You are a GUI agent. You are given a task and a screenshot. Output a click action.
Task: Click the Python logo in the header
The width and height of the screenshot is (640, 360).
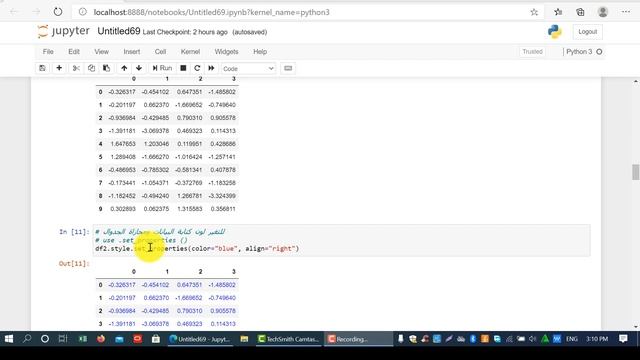coord(554,31)
